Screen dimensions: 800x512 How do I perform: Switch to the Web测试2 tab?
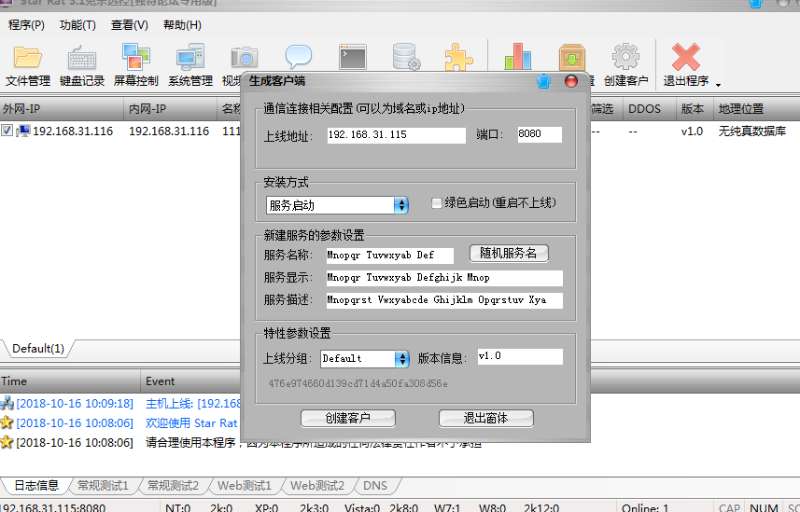coord(317,485)
